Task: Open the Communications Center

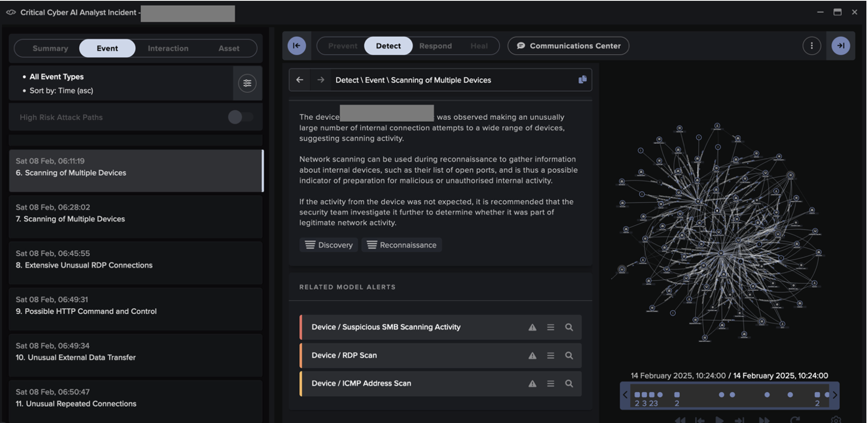Action: [568, 46]
